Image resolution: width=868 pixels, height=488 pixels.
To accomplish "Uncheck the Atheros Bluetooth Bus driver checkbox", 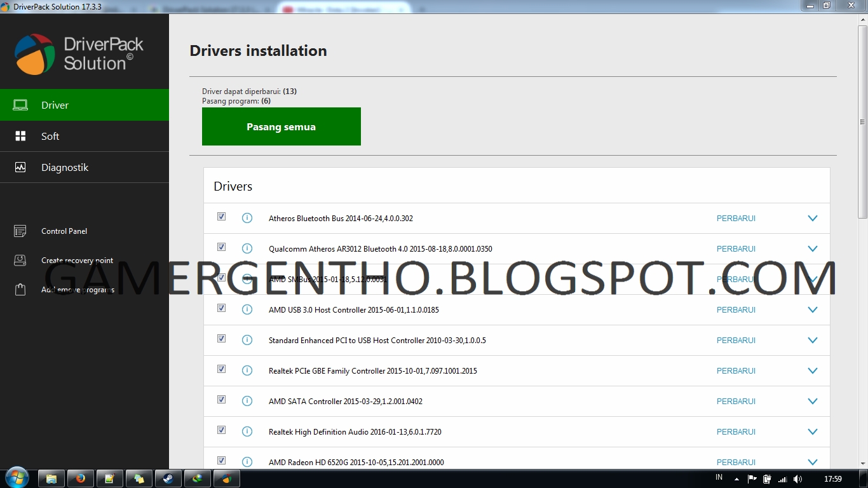I will 221,217.
